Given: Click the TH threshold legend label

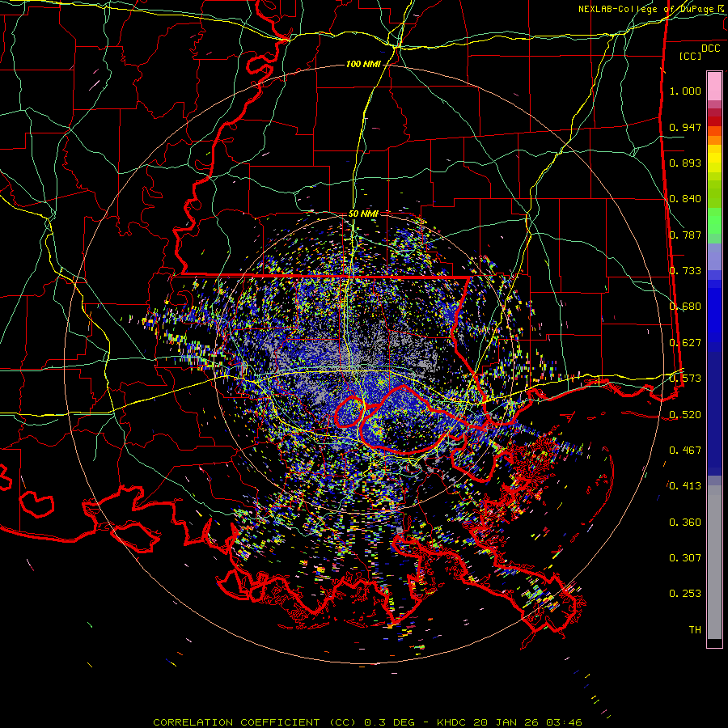Looking at the screenshot, I should point(695,630).
